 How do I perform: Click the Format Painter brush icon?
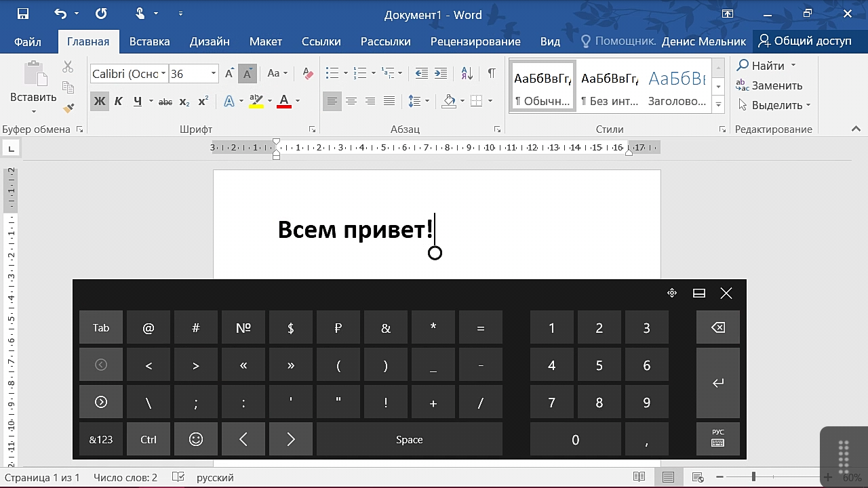(x=68, y=108)
